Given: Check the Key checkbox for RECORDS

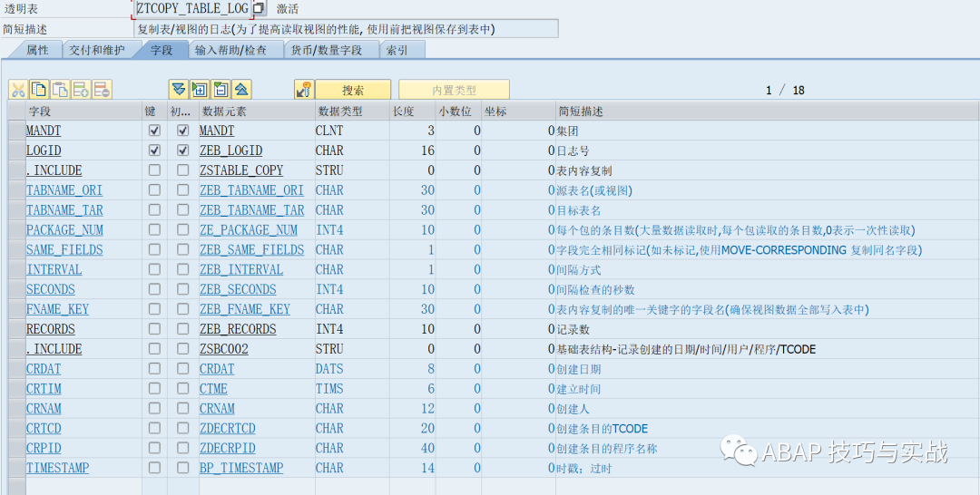Looking at the screenshot, I should point(154,329).
